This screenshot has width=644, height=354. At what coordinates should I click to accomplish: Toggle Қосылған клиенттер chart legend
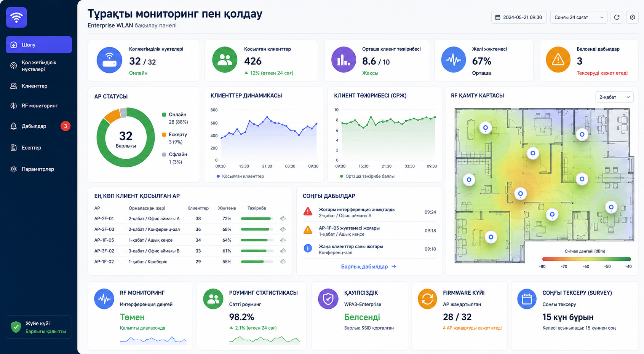240,176
